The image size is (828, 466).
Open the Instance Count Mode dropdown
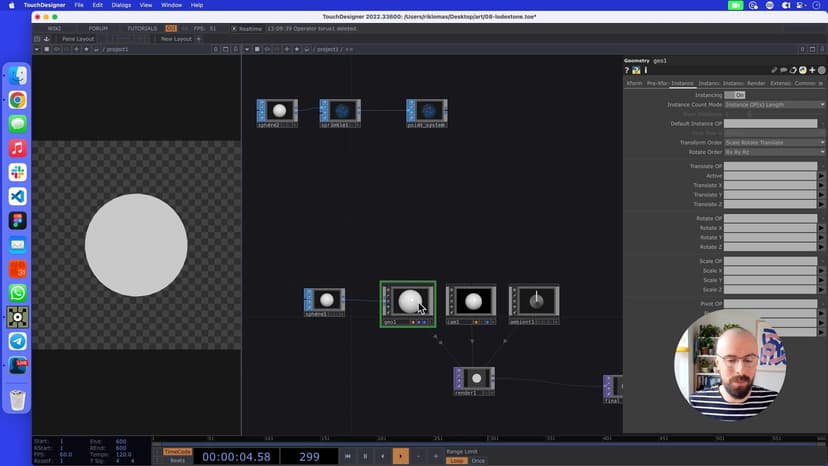point(775,104)
